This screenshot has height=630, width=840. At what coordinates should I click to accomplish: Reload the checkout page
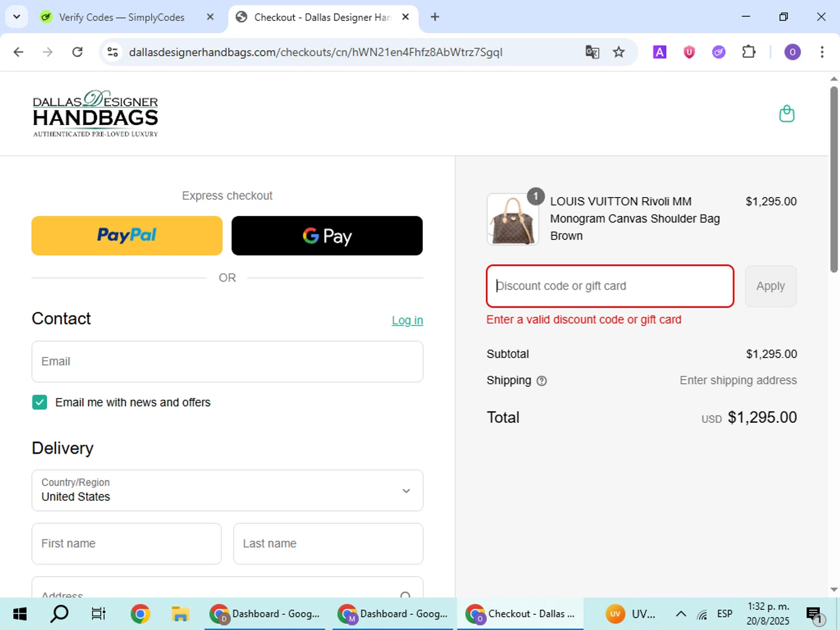point(77,52)
